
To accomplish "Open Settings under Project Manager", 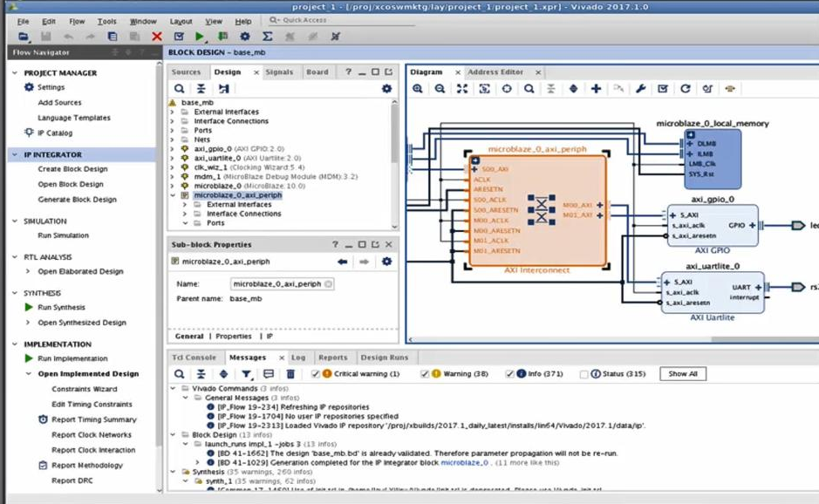I will pyautogui.click(x=51, y=87).
